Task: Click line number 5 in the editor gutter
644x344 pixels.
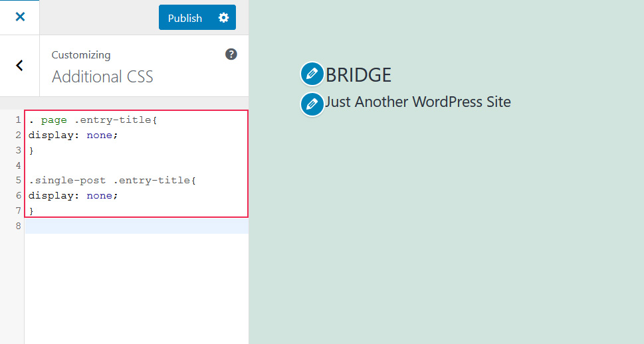Action: click(18, 181)
